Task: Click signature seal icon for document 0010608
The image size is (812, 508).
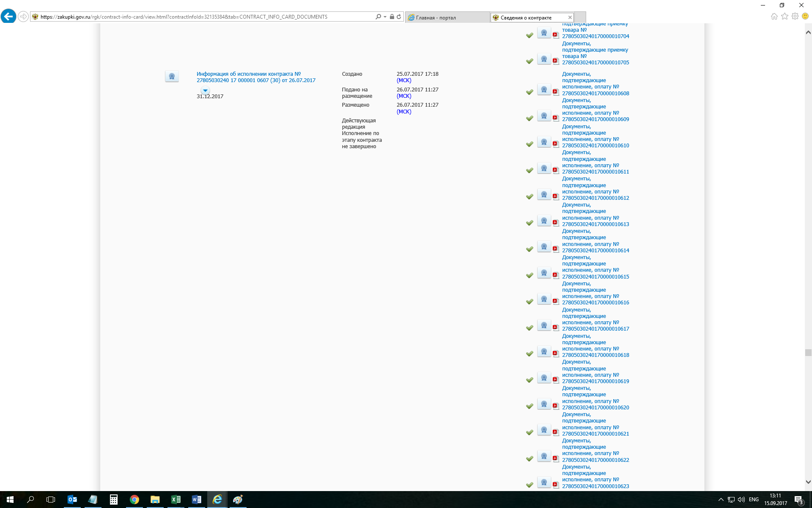Action: (544, 90)
